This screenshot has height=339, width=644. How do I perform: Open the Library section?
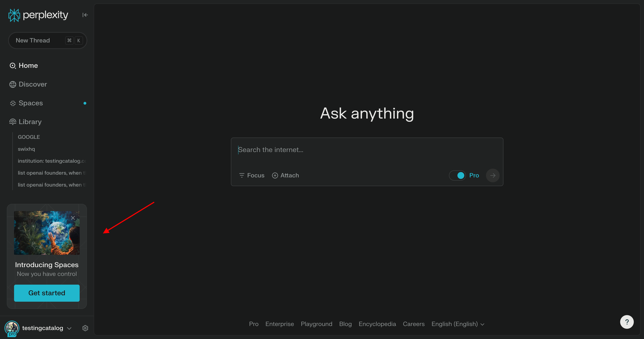30,121
